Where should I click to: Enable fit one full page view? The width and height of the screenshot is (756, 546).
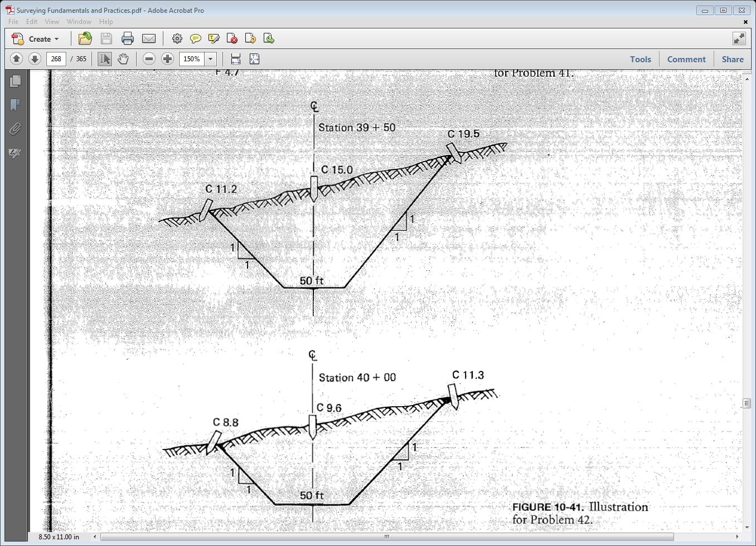click(254, 58)
